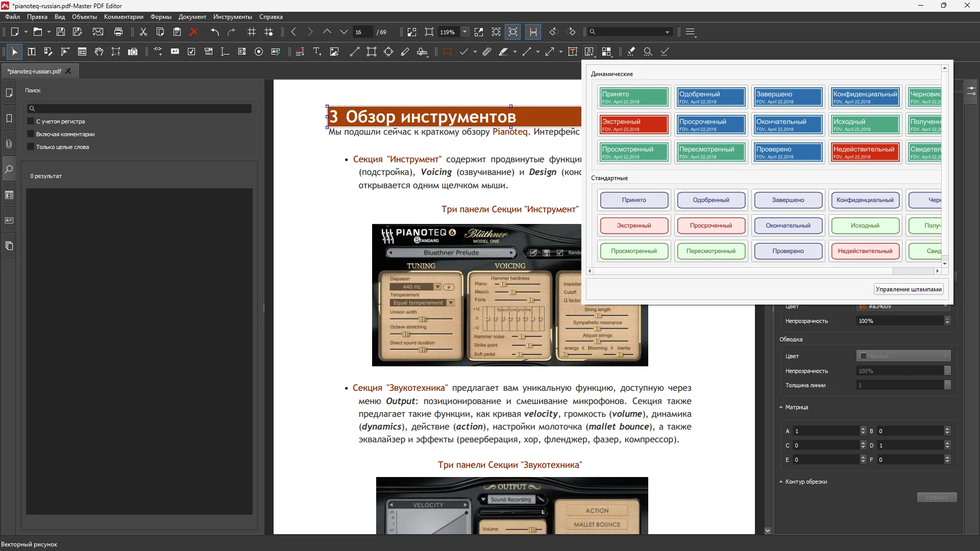
Task: Click the Управление штампами button
Action: tap(908, 289)
